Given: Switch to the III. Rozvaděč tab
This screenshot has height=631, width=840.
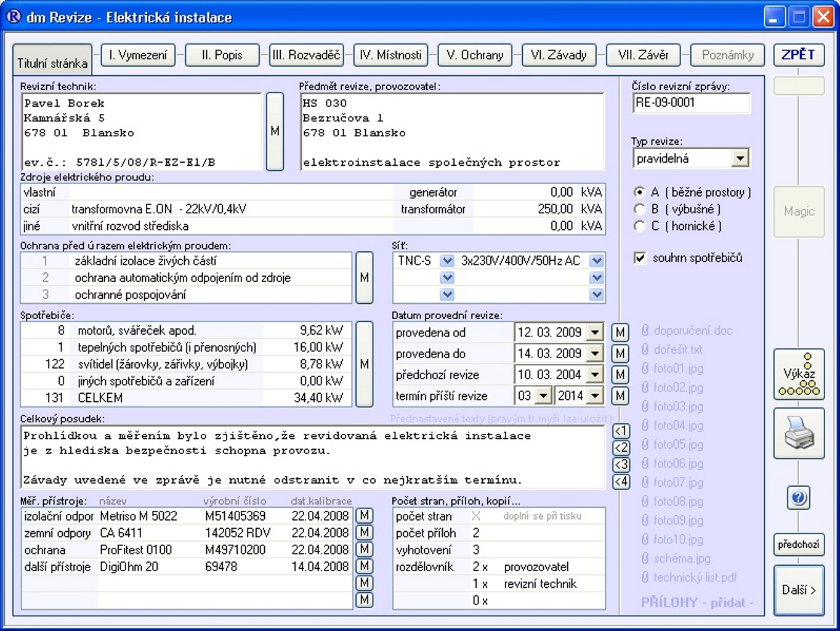Looking at the screenshot, I should tap(306, 55).
